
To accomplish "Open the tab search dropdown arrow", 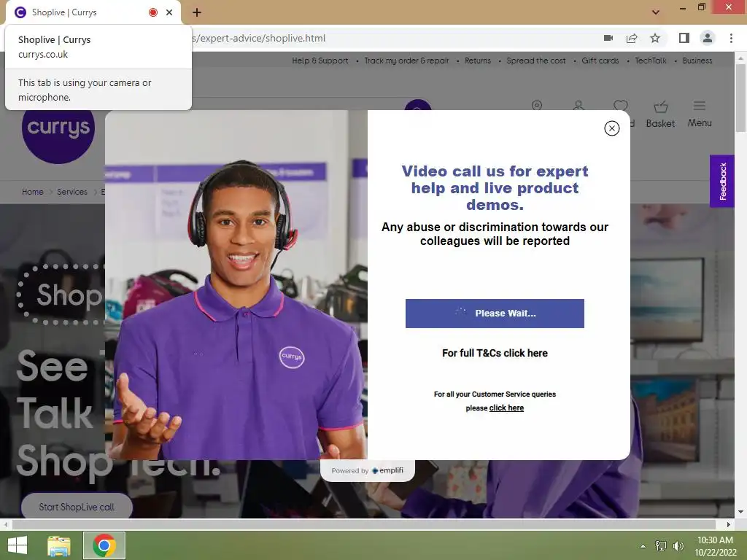I will coord(656,12).
